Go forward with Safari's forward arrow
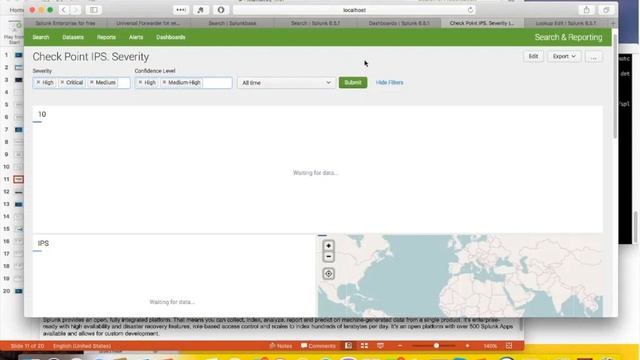 point(76,10)
